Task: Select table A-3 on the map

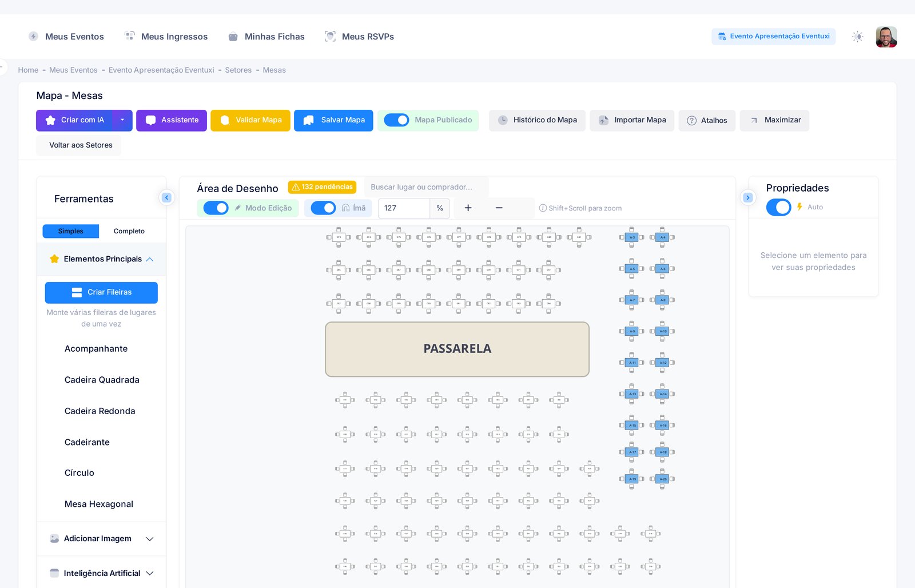Action: click(632, 237)
